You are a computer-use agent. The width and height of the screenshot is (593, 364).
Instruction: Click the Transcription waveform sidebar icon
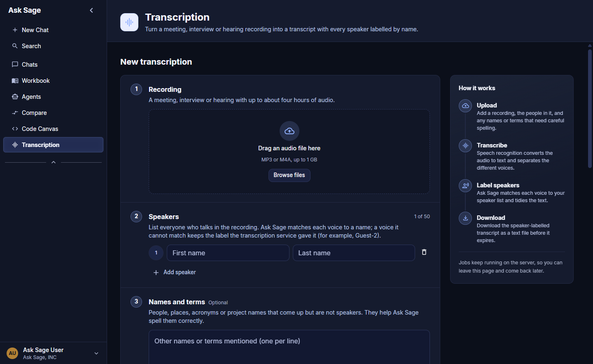[15, 145]
